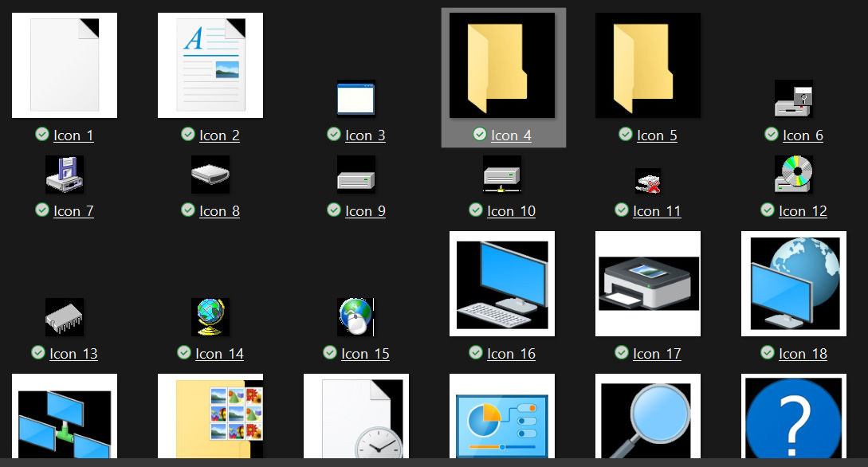868x467 pixels.
Task: Toggle the checkmark beside Icon 18
Action: [767, 353]
